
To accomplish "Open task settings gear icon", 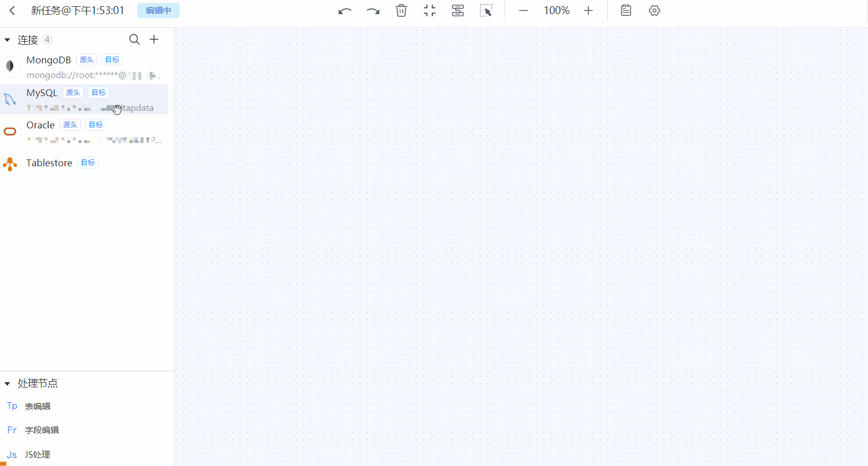I will tap(654, 11).
